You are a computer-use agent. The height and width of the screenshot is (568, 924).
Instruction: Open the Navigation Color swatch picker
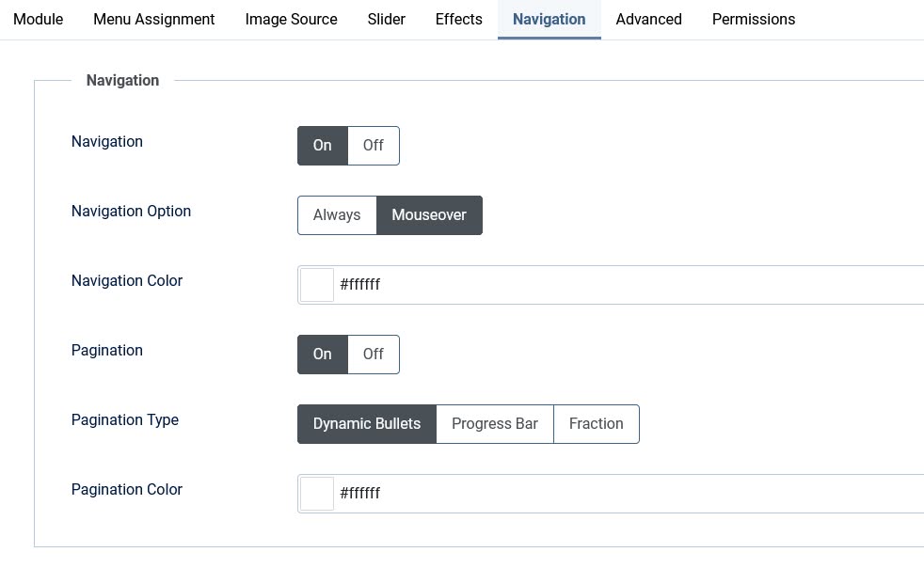[x=317, y=285]
